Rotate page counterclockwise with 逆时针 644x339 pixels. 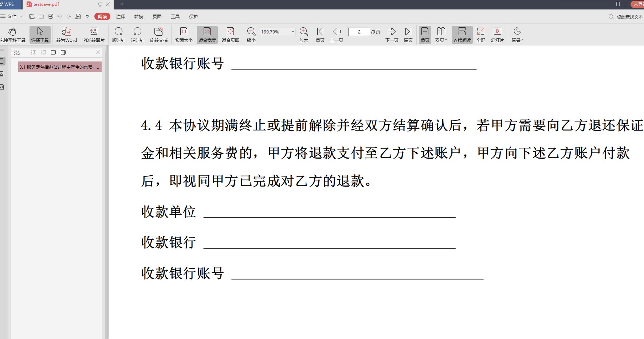[138, 35]
